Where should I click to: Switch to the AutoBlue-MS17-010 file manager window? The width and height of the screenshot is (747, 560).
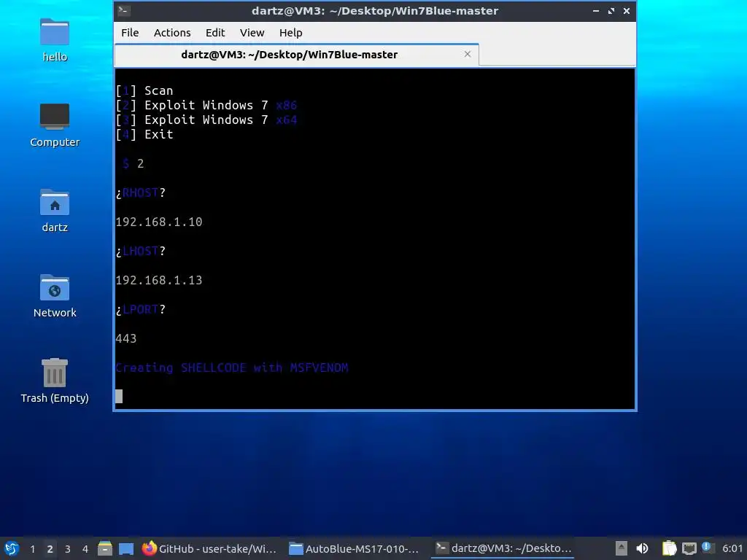(x=355, y=548)
